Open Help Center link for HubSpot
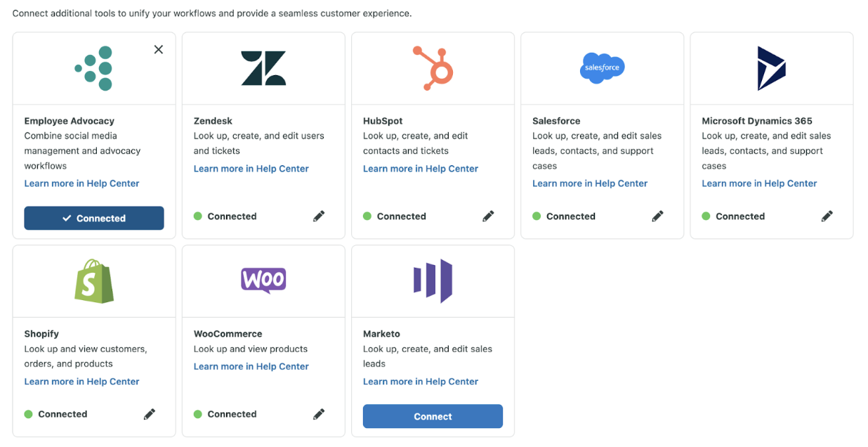The image size is (868, 447). coord(421,169)
